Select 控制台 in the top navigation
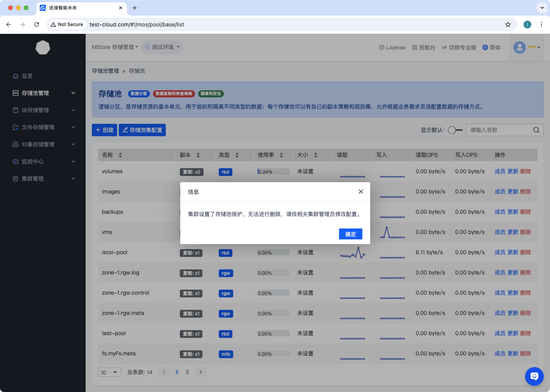Viewport: 550px width, 392px height. pos(423,47)
